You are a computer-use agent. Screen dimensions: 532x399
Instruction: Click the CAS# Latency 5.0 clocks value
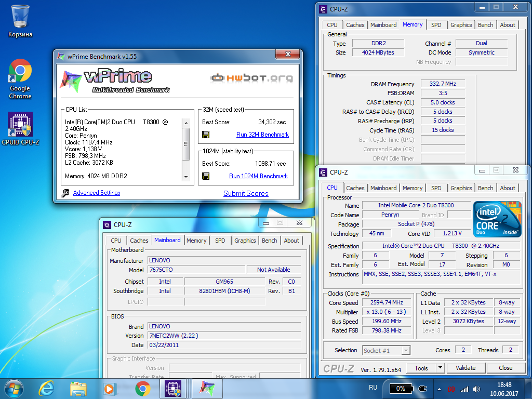pos(443,102)
